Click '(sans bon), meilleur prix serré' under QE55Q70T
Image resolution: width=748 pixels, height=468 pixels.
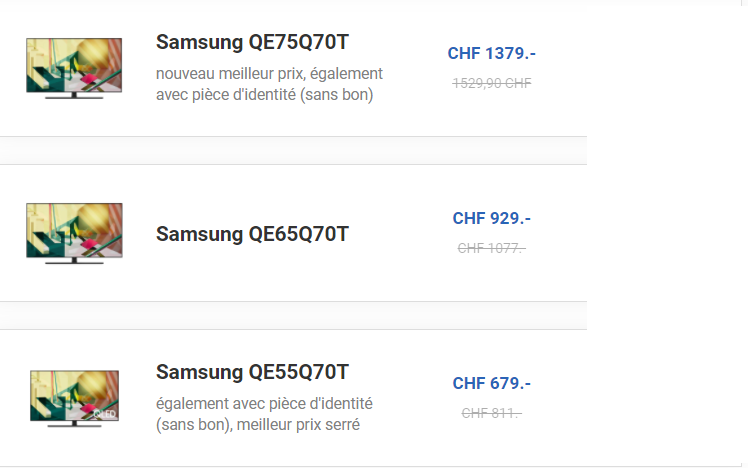[258, 425]
